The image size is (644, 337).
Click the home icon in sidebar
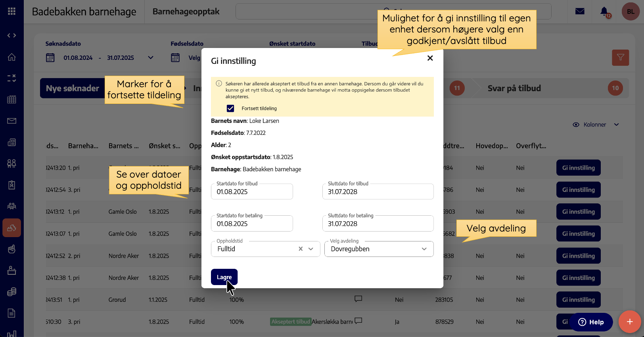pyautogui.click(x=11, y=57)
